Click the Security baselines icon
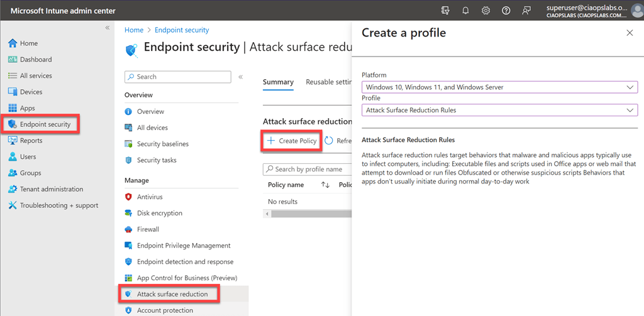 128,144
